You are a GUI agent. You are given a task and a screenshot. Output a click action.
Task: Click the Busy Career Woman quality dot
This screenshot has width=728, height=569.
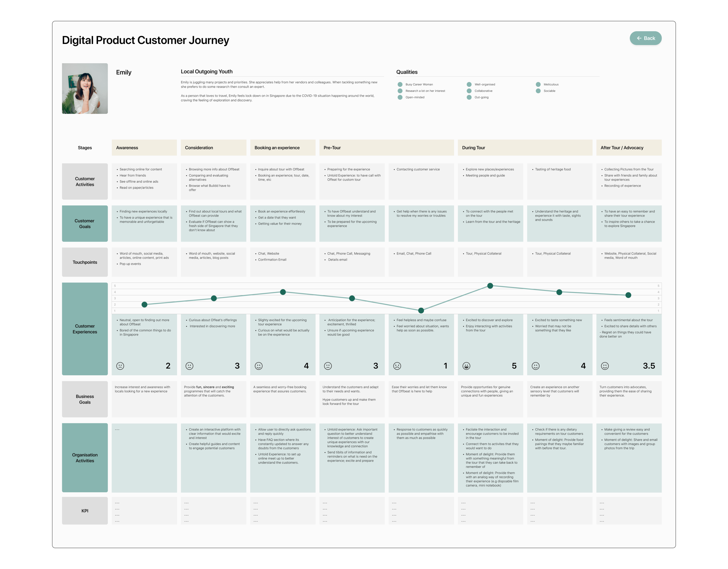(400, 84)
